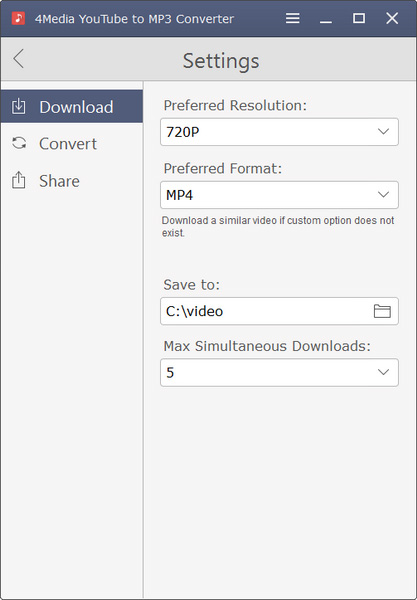Screen dimensions: 417x600
Task: Click the 'Preferred Resolution:' label
Action: coord(235,105)
